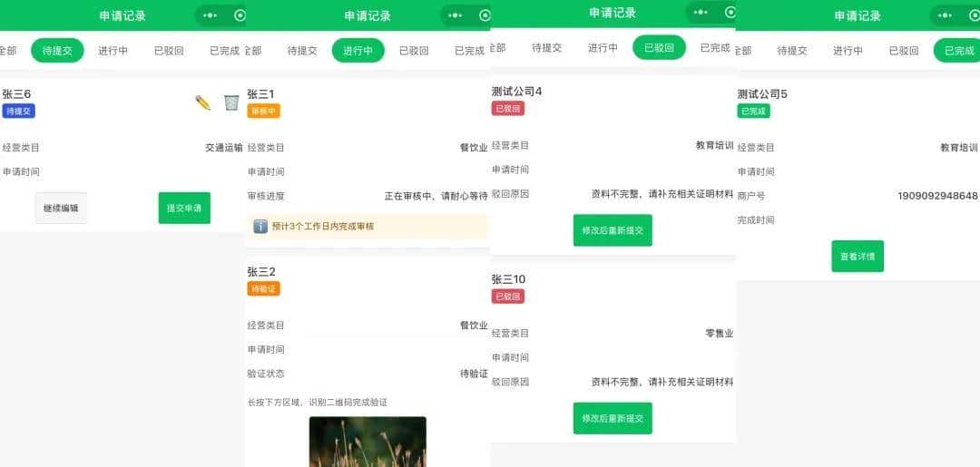
Task: Click the red 已驳回 badge under 张三10
Action: tap(508, 297)
